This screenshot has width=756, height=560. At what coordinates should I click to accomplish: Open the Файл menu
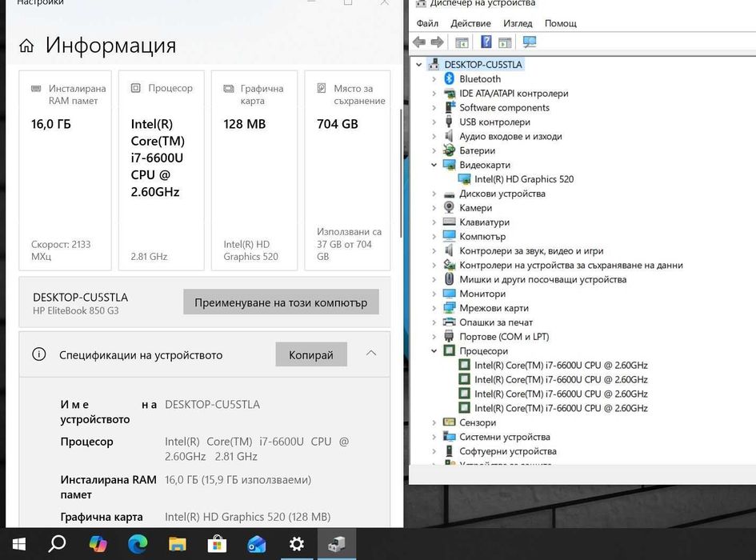[427, 23]
